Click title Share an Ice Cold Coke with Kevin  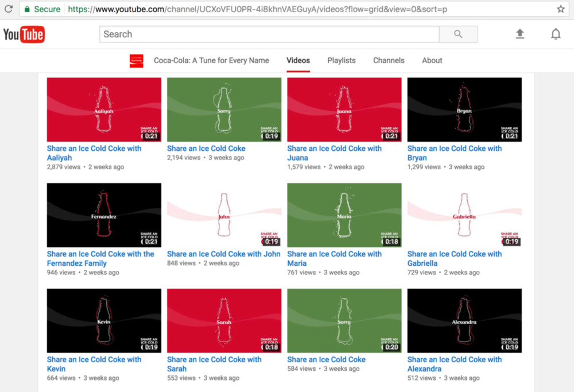tap(94, 364)
